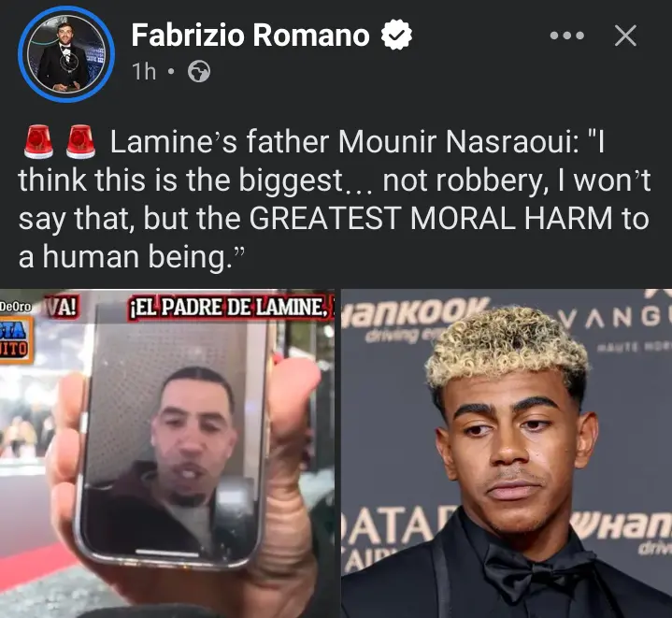672x618 pixels.
Task: Open Fabrizio Romano's profile picture
Action: pyautogui.click(x=66, y=54)
